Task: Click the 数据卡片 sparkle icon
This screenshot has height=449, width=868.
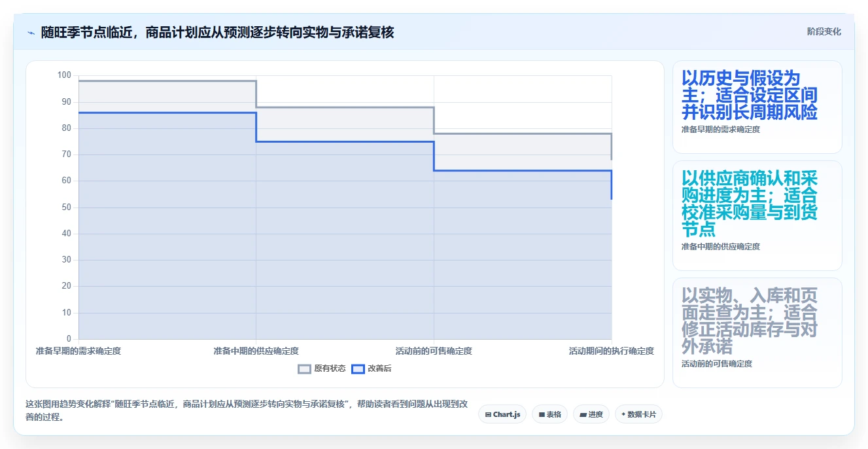Action: pos(623,414)
